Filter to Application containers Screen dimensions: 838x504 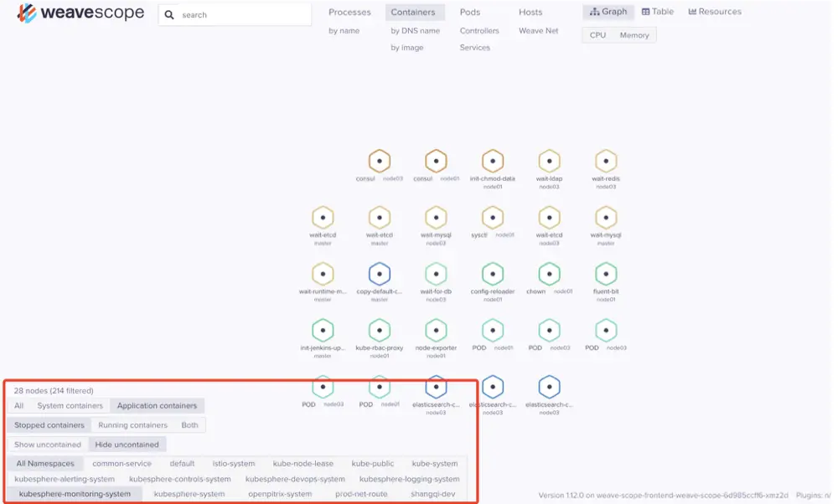(158, 406)
